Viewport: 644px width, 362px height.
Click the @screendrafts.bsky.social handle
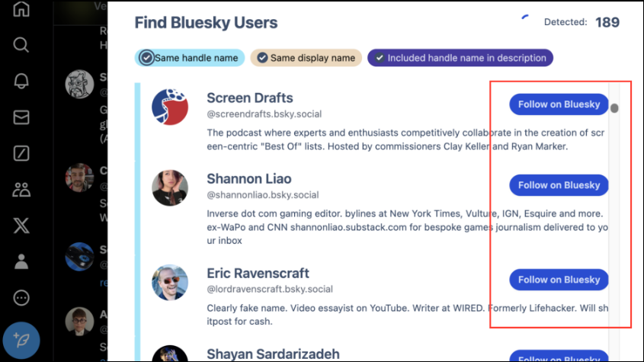point(264,114)
